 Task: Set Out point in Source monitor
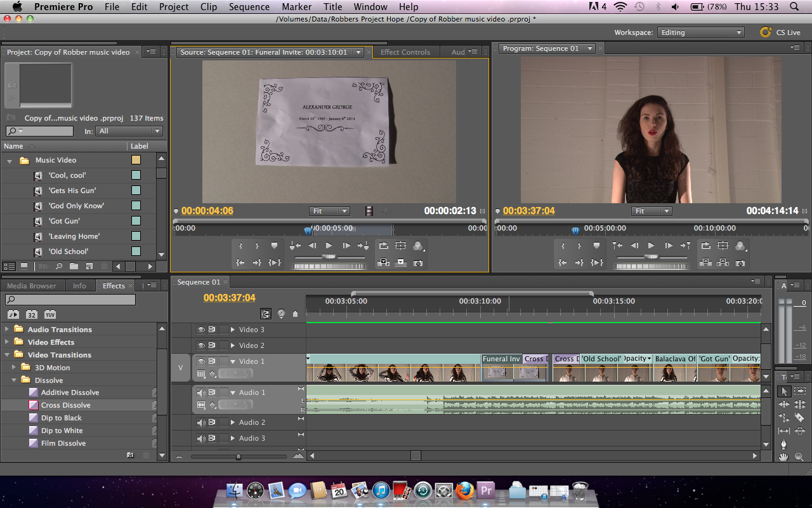coord(257,246)
